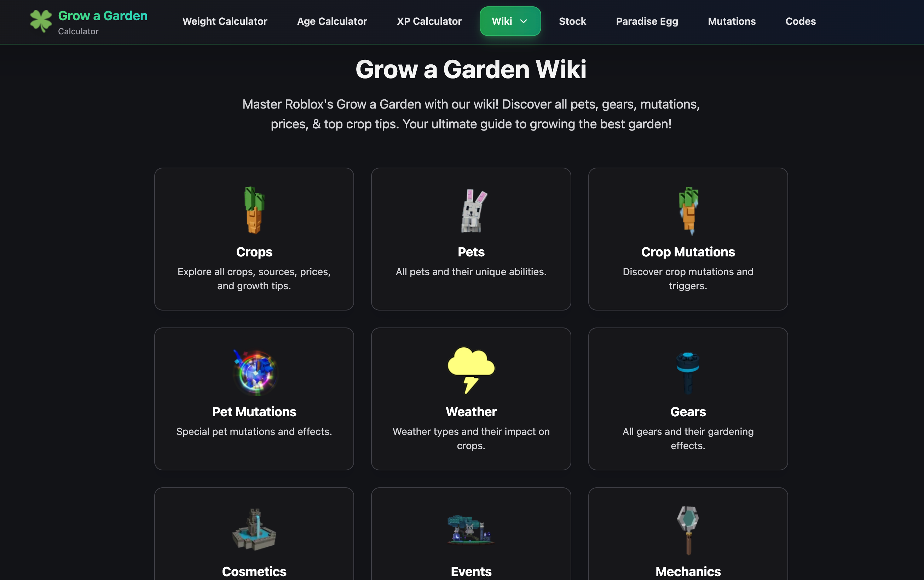Expand the Wiki dropdown chevron
924x580 pixels.
click(x=524, y=22)
